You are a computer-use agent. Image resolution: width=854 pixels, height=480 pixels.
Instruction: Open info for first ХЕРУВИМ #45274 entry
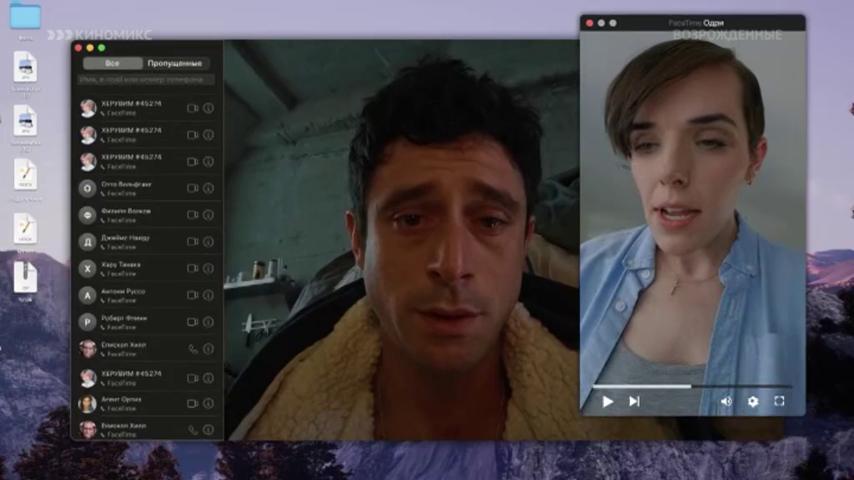(x=208, y=108)
